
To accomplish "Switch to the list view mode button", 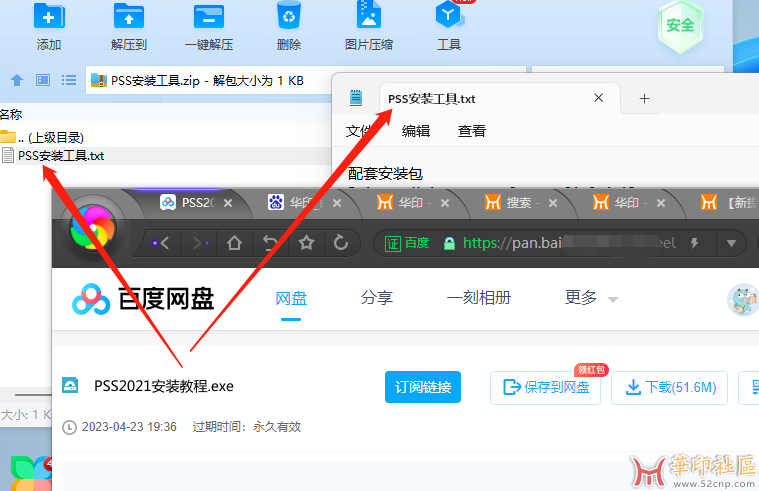I will [x=69, y=80].
